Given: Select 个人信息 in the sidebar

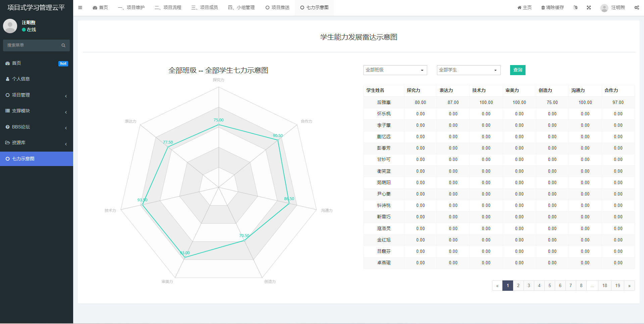Looking at the screenshot, I should 21,79.
